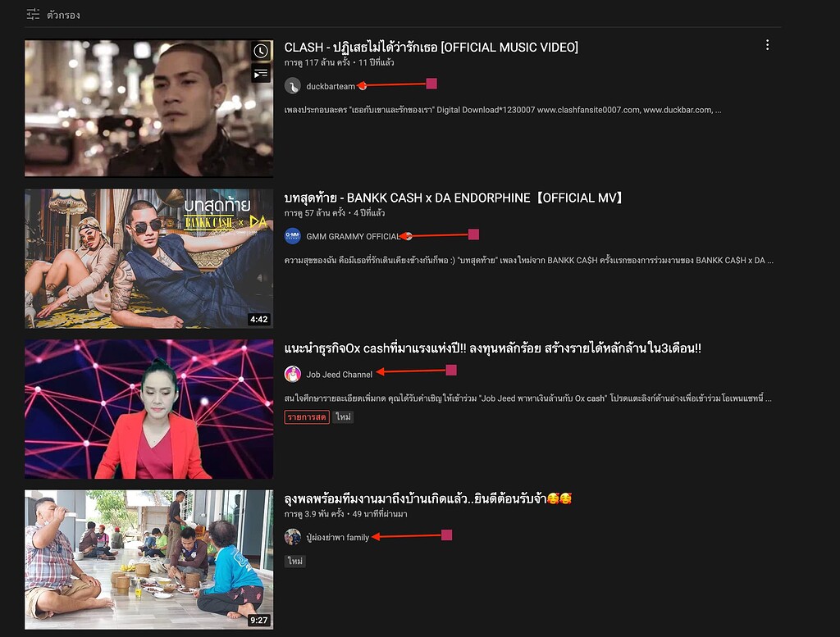Open three-dot menu for CLASH video
Screen dimensions: 840x637
(x=767, y=45)
